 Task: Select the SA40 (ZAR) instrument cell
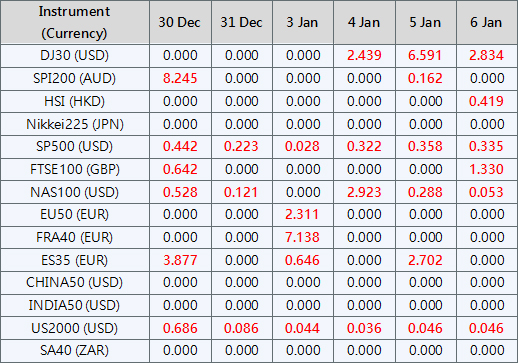coord(75,351)
